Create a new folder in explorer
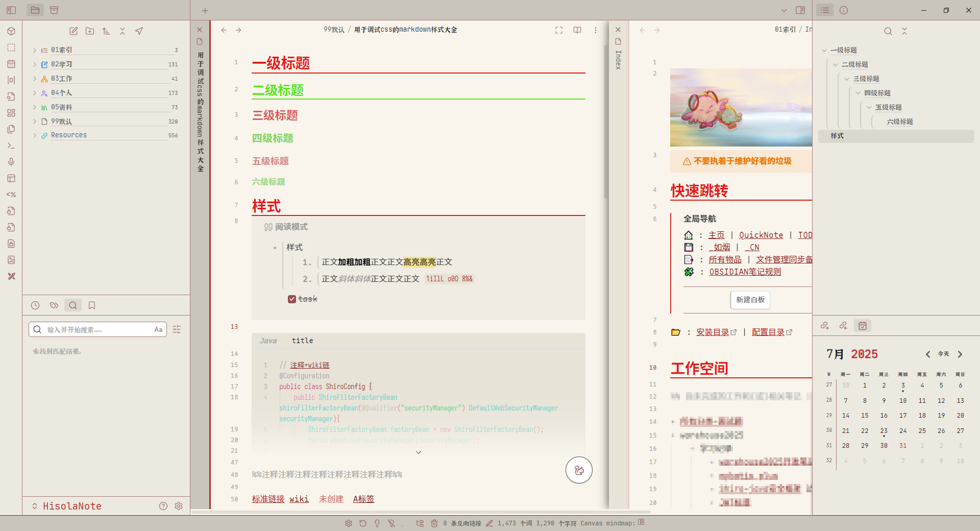 tap(90, 31)
